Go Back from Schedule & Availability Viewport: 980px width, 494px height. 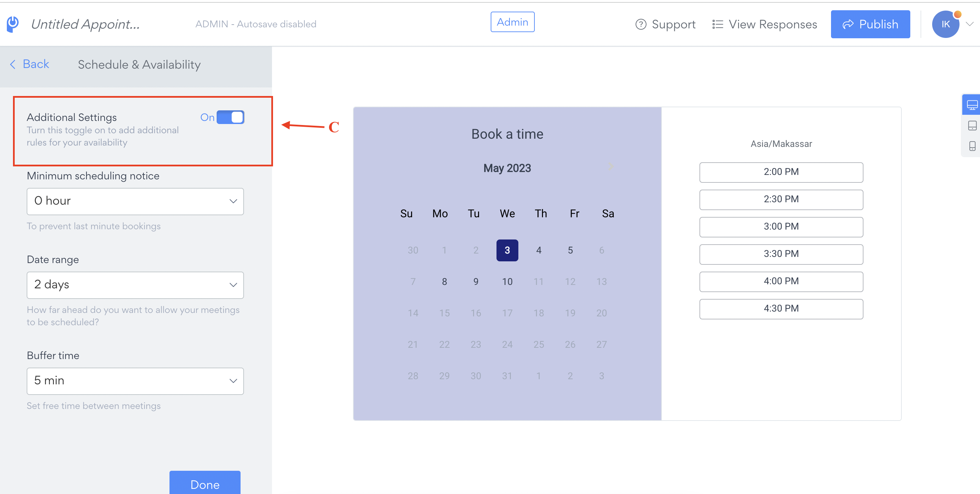29,64
